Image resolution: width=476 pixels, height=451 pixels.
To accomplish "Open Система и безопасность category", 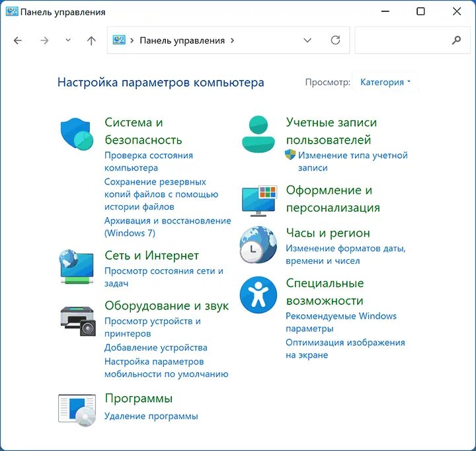I will coord(143,131).
